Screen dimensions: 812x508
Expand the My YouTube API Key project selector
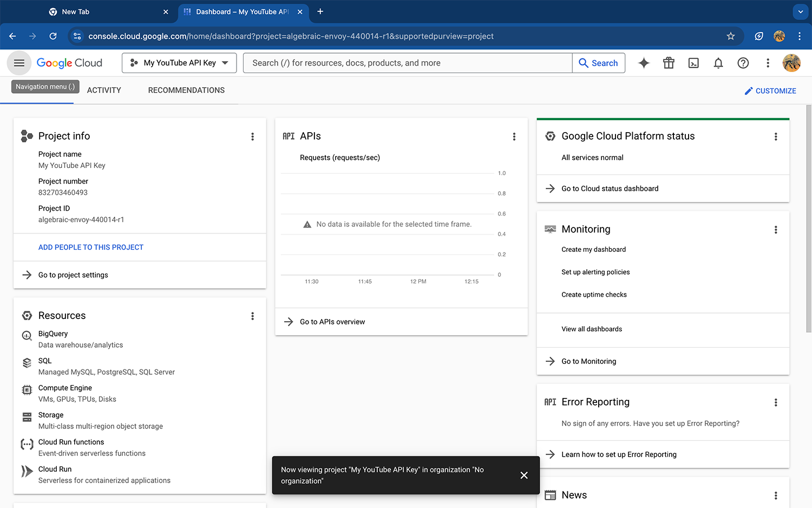[x=179, y=63]
